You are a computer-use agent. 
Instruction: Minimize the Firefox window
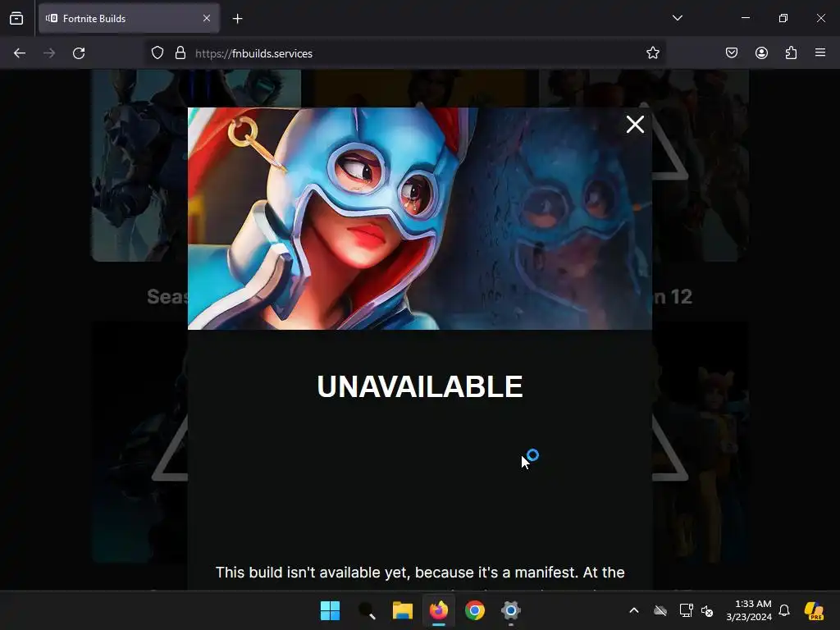click(745, 18)
